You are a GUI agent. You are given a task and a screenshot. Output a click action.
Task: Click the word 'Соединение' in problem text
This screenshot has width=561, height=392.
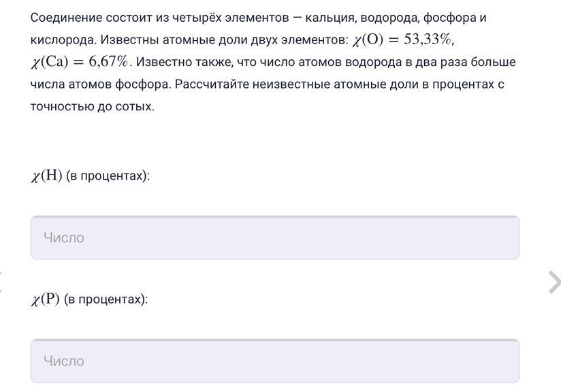pos(66,17)
